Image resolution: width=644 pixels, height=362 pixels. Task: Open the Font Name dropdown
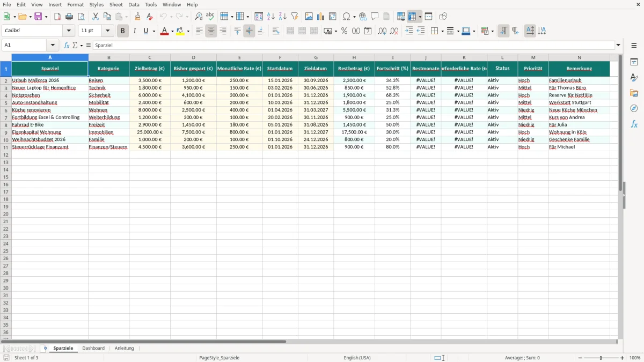click(x=69, y=31)
